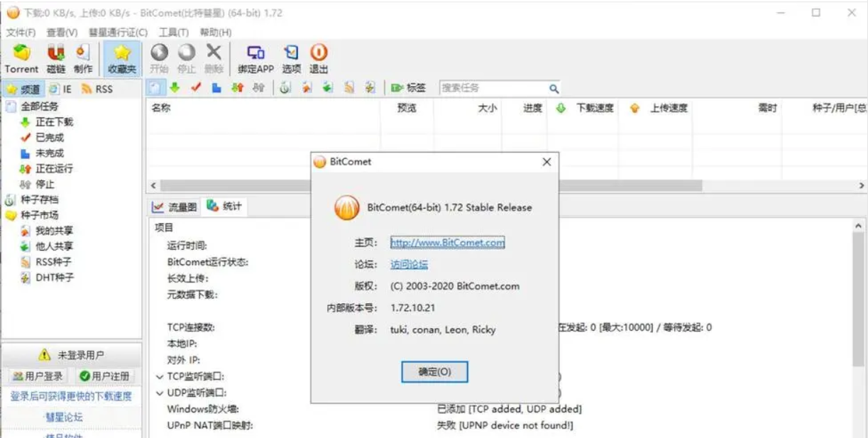
Task: Click the search magnifier icon
Action: (554, 88)
